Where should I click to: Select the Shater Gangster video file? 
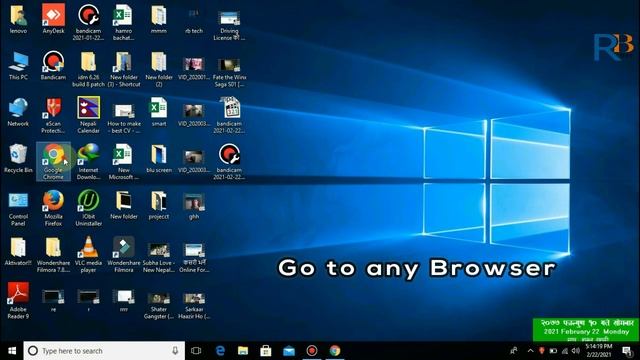(159, 305)
